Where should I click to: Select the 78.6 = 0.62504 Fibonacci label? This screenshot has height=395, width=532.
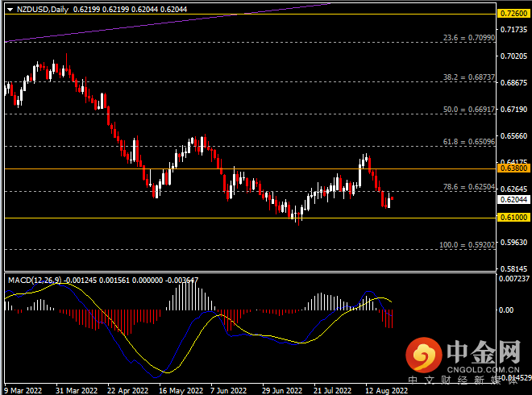(469, 186)
